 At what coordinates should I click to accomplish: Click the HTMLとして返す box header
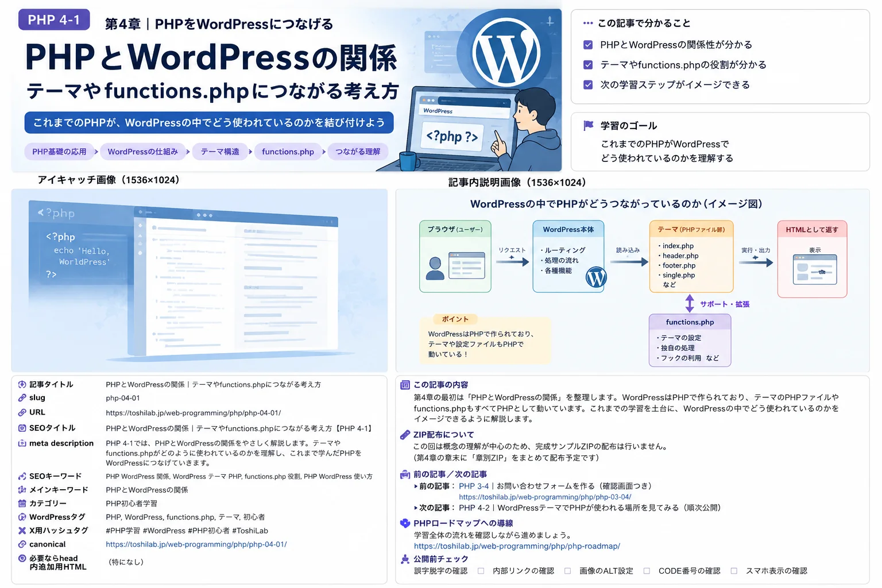click(812, 229)
